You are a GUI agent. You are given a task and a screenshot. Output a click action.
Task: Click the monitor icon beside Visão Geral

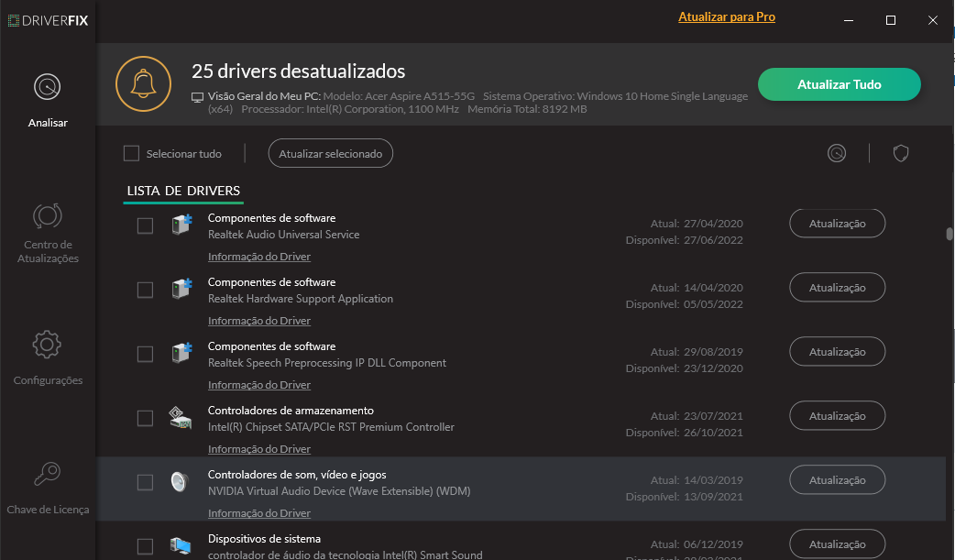tap(197, 97)
